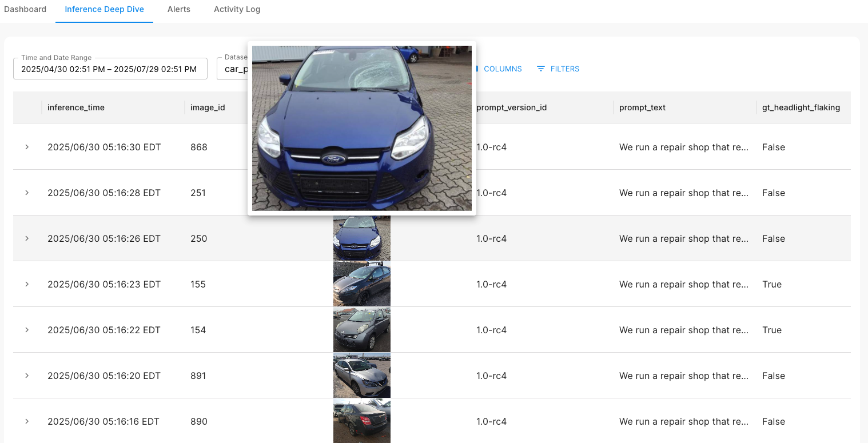Click prompt text in row 868

tap(684, 147)
